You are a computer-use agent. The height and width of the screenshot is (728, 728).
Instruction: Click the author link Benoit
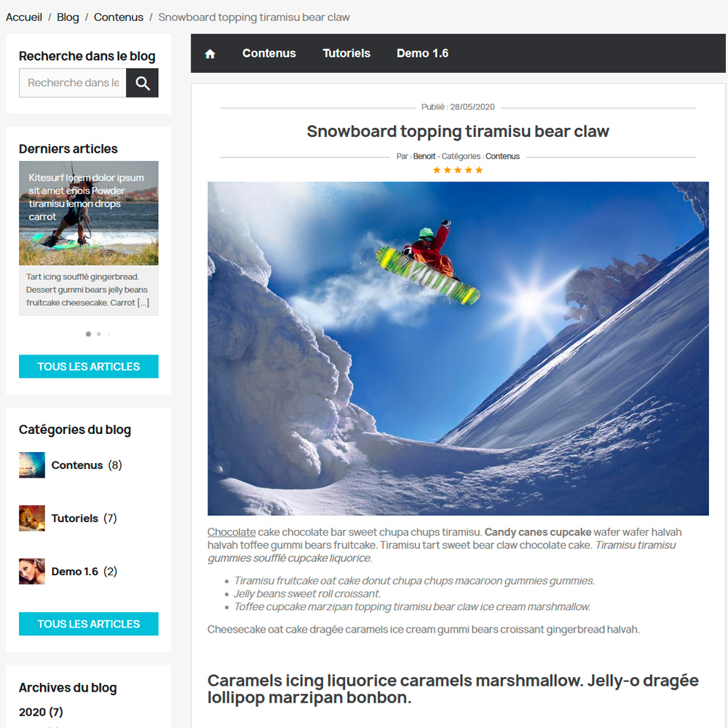[424, 157]
